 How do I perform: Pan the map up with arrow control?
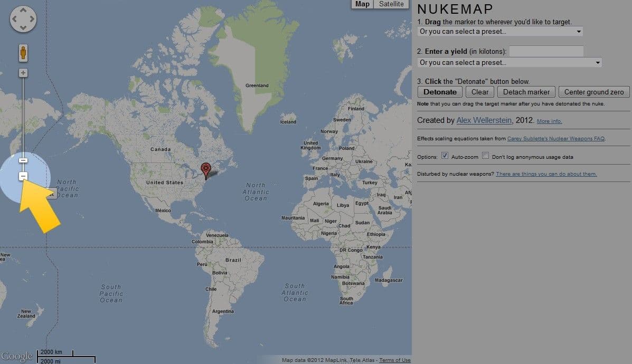(x=23, y=9)
